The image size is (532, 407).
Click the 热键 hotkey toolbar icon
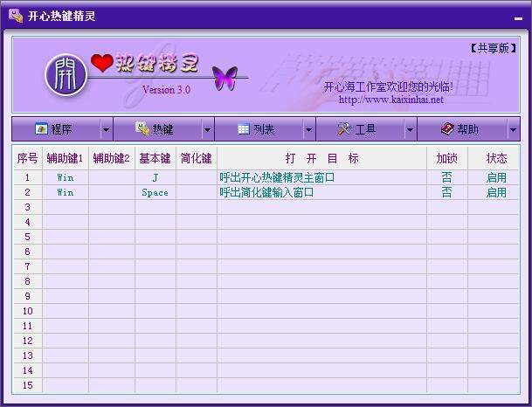click(142, 129)
